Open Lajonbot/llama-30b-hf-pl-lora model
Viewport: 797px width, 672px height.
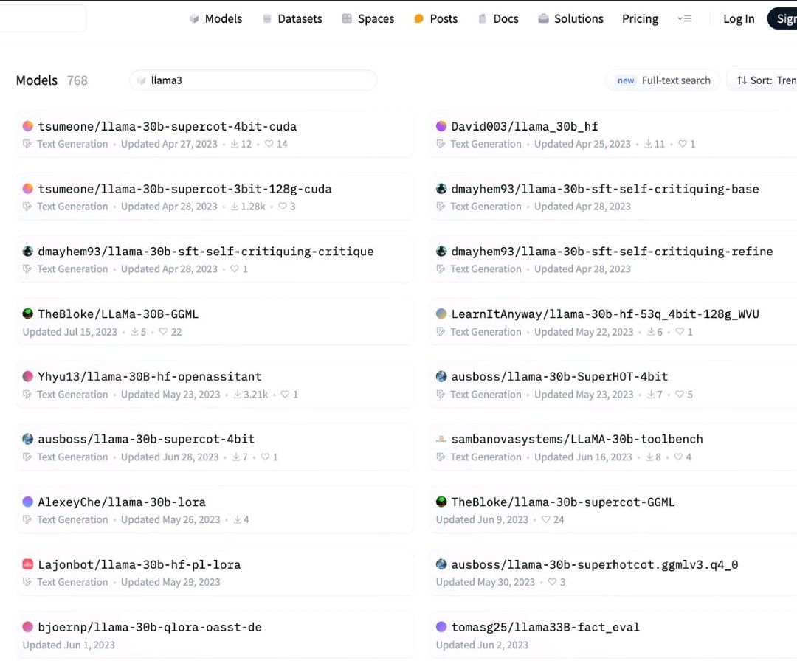tap(214, 572)
